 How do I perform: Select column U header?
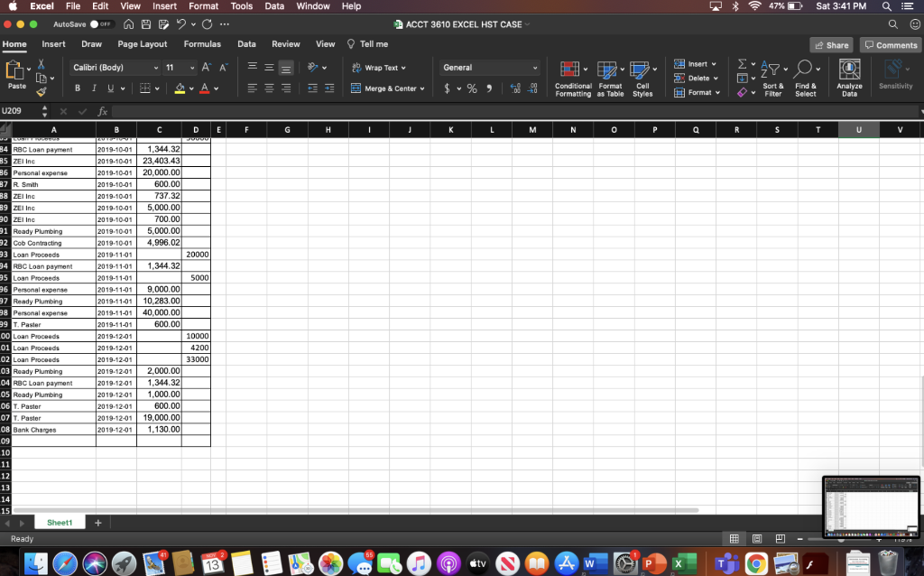pos(859,130)
